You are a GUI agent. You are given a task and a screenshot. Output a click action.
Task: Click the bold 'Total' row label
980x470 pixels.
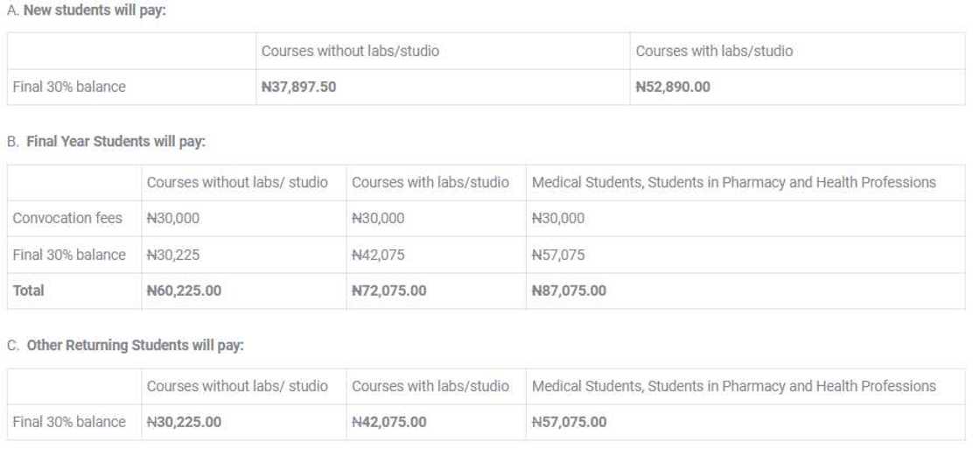coord(28,291)
